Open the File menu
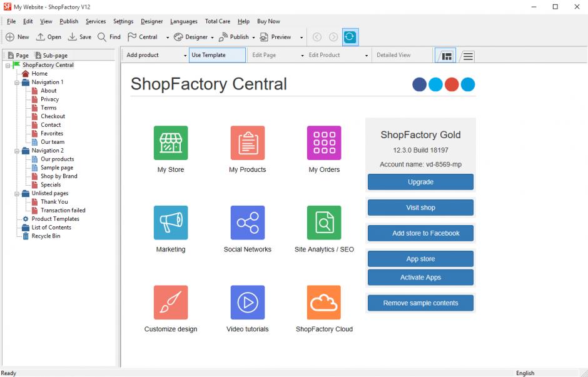Image resolution: width=588 pixels, height=377 pixels. click(11, 21)
